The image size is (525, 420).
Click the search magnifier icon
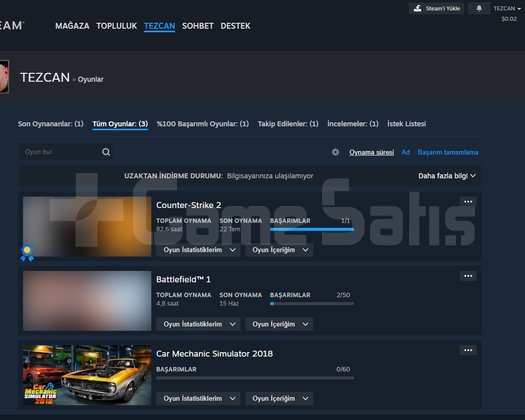[x=106, y=152]
